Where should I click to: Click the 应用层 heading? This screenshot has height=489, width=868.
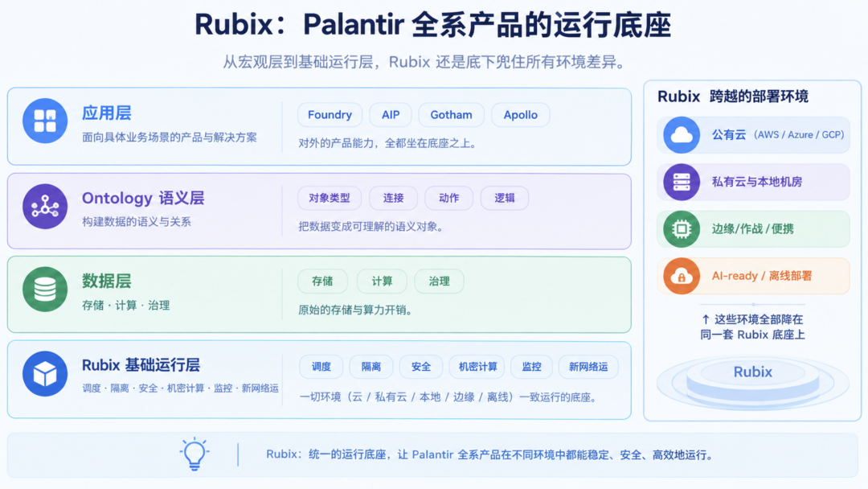(106, 113)
